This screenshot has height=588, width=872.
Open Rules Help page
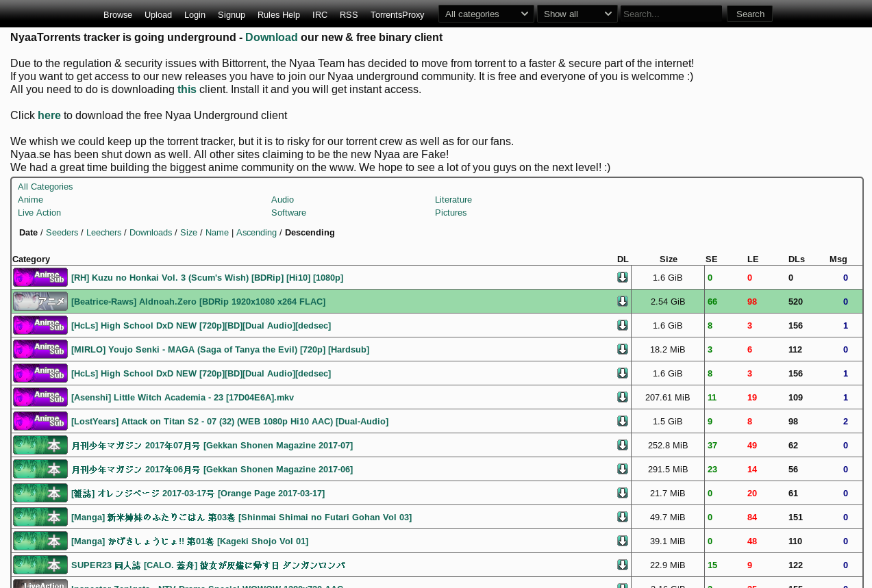click(279, 14)
